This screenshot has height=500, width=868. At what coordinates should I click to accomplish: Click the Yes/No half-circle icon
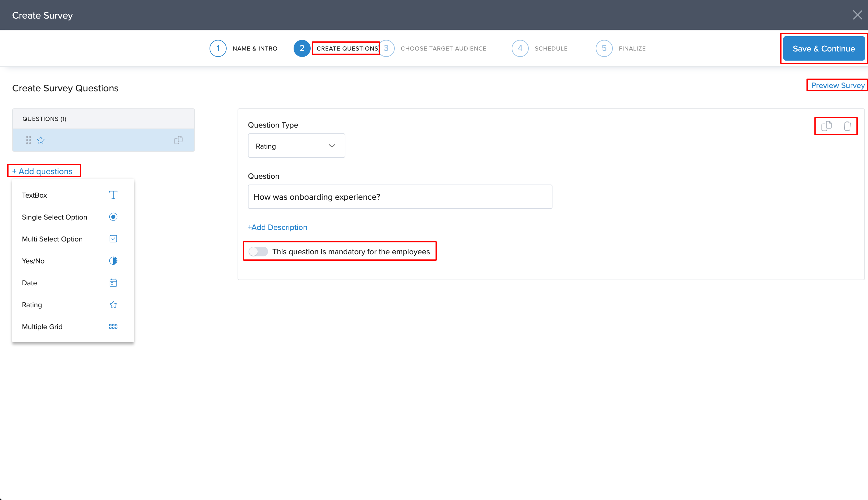(x=113, y=261)
